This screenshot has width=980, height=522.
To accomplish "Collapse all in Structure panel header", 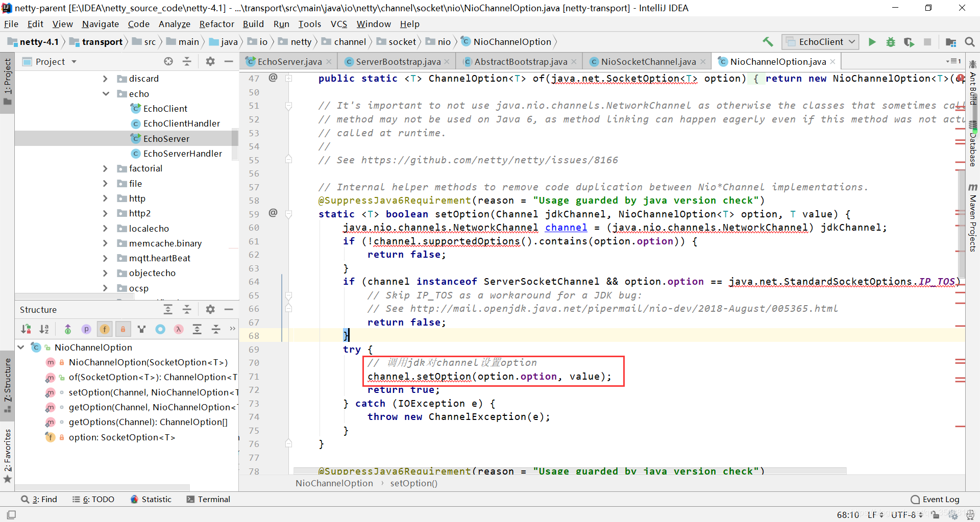I will pos(187,309).
